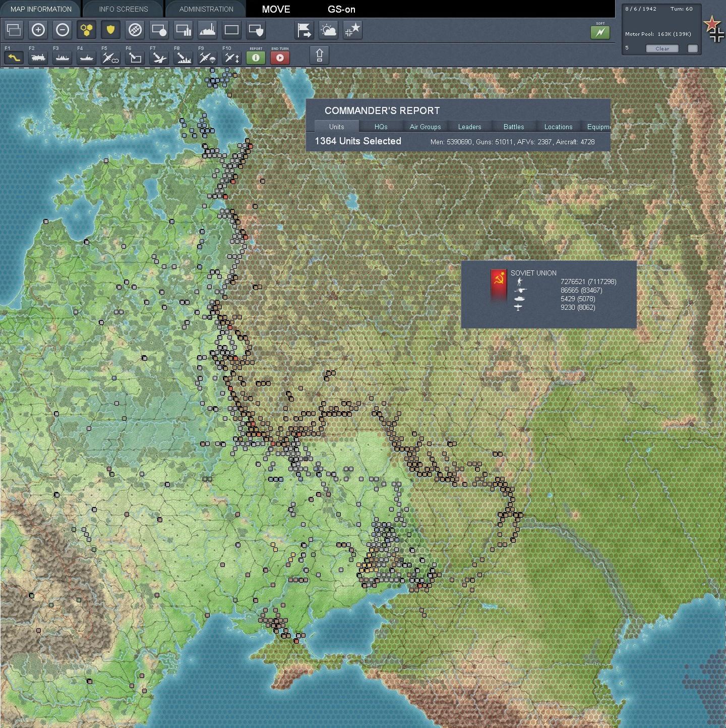The height and width of the screenshot is (728, 726).
Task: Open the Air Groups report tab
Action: (x=425, y=127)
